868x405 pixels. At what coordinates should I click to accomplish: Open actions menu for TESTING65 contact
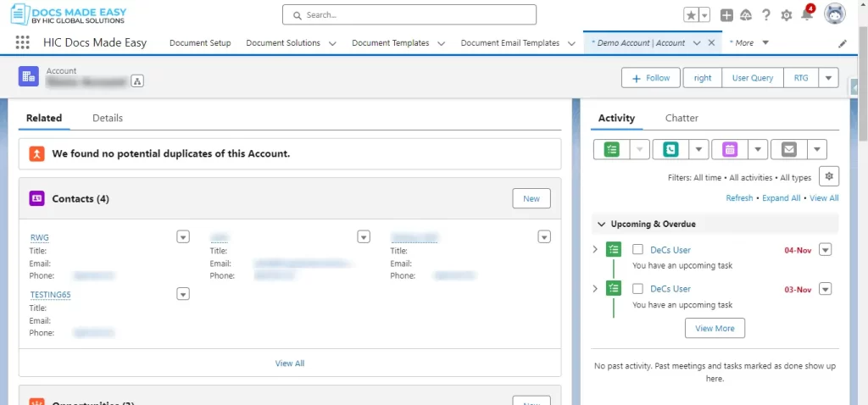183,294
